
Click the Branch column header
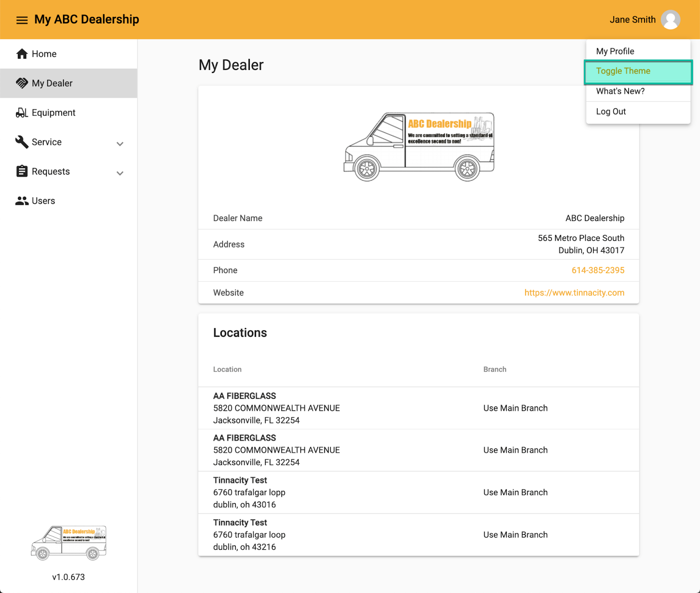tap(495, 369)
